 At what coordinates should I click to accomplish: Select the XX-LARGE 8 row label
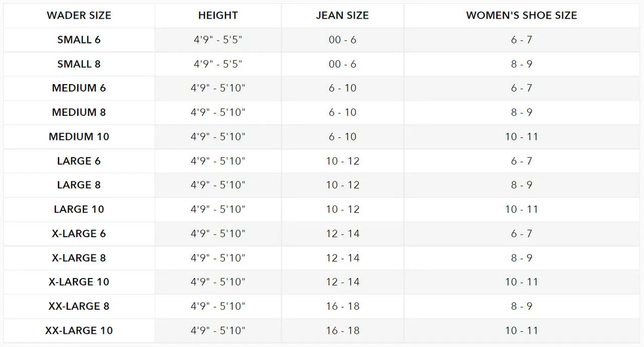click(79, 306)
